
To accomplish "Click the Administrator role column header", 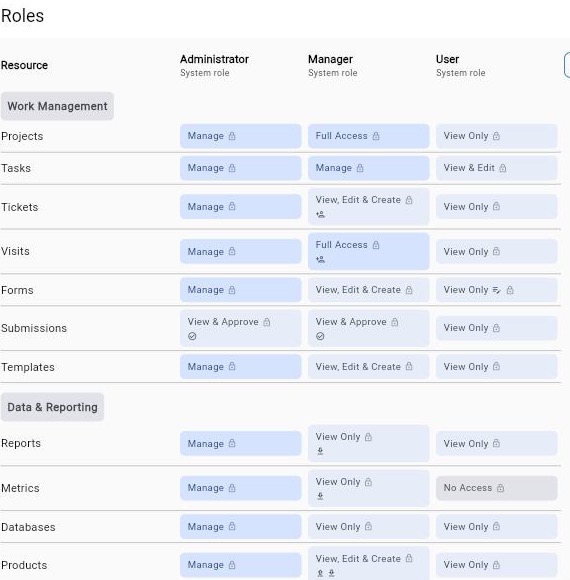I will (x=215, y=65).
